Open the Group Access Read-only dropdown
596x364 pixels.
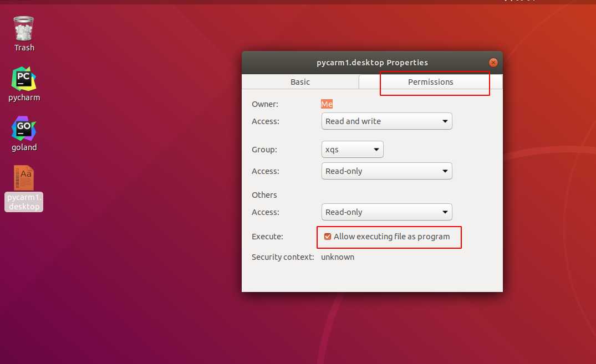click(386, 171)
